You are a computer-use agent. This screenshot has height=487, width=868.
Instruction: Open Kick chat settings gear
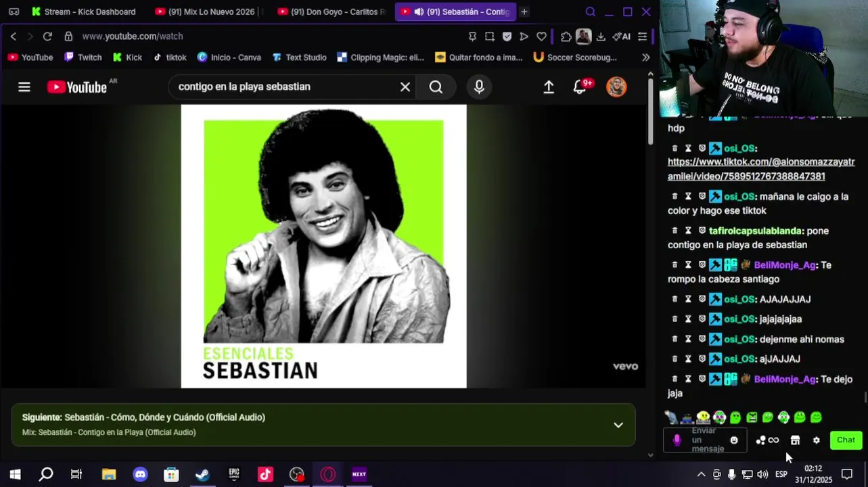817,440
